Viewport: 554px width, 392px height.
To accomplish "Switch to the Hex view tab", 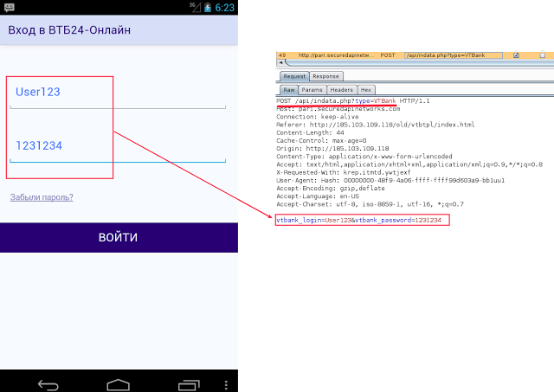I will tap(366, 90).
